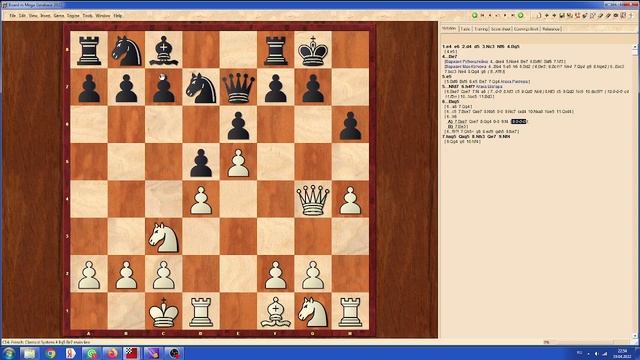
Task: Select the white rook on h1
Action: pyautogui.click(x=350, y=311)
